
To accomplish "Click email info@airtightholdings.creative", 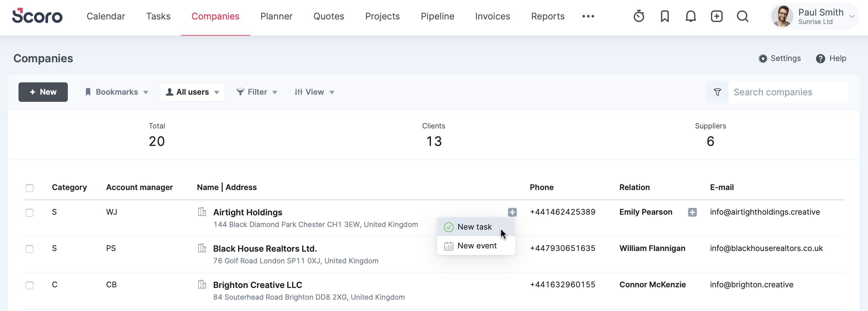I will point(765,212).
